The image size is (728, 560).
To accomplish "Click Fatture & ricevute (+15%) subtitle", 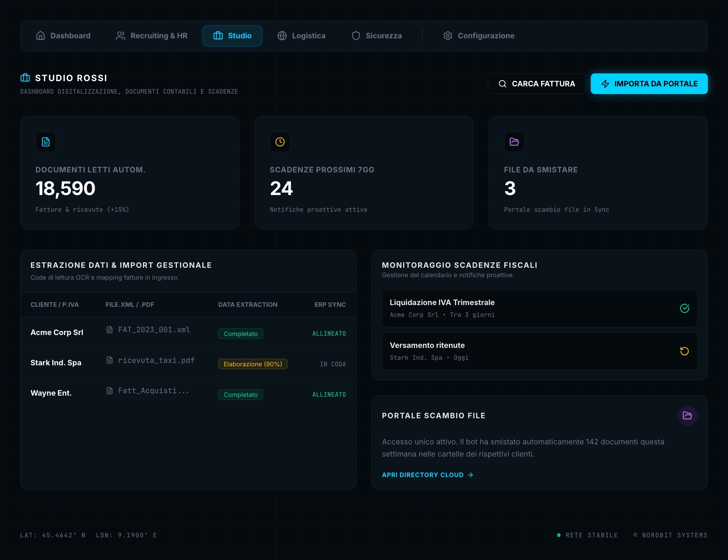I will click(82, 209).
